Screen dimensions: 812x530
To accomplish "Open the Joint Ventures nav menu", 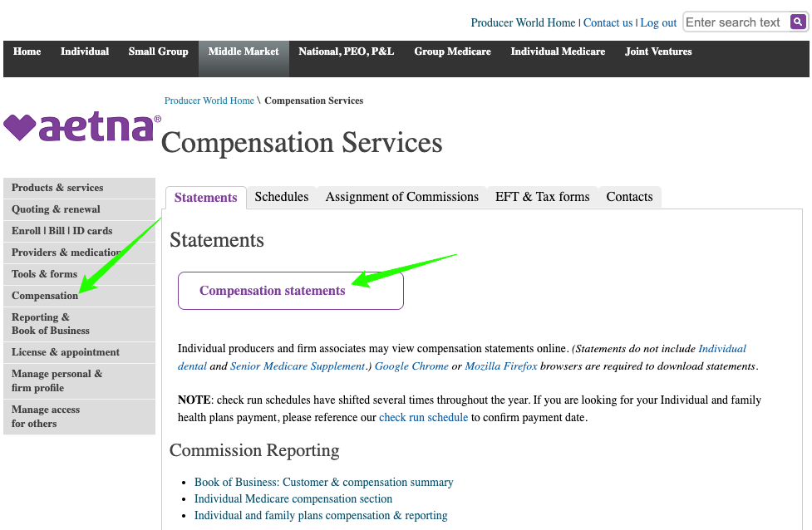I will coord(658,52).
